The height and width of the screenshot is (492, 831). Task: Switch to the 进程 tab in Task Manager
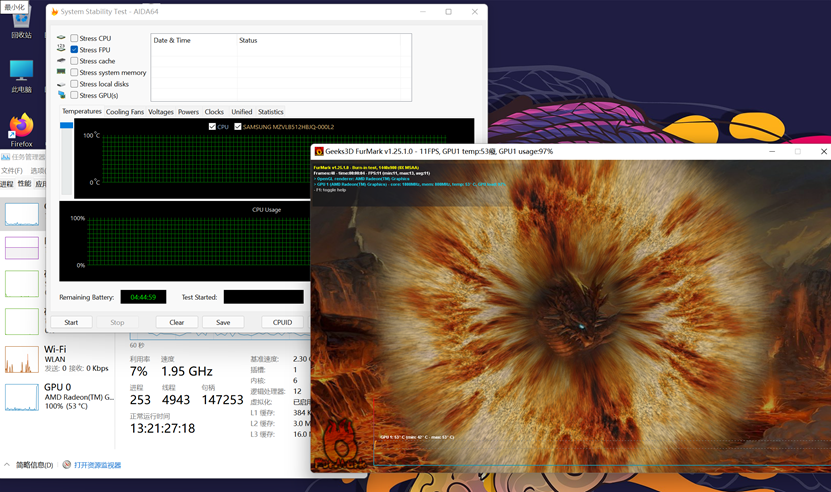pyautogui.click(x=7, y=184)
